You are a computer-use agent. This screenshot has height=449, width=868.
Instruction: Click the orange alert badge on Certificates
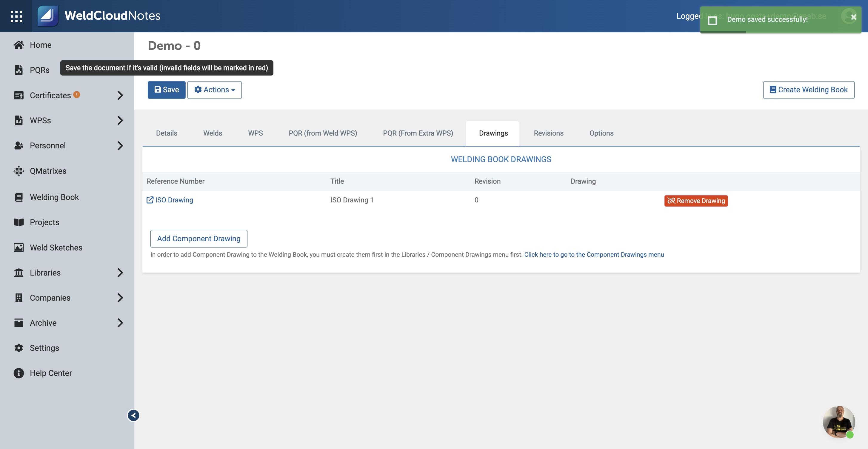point(76,94)
